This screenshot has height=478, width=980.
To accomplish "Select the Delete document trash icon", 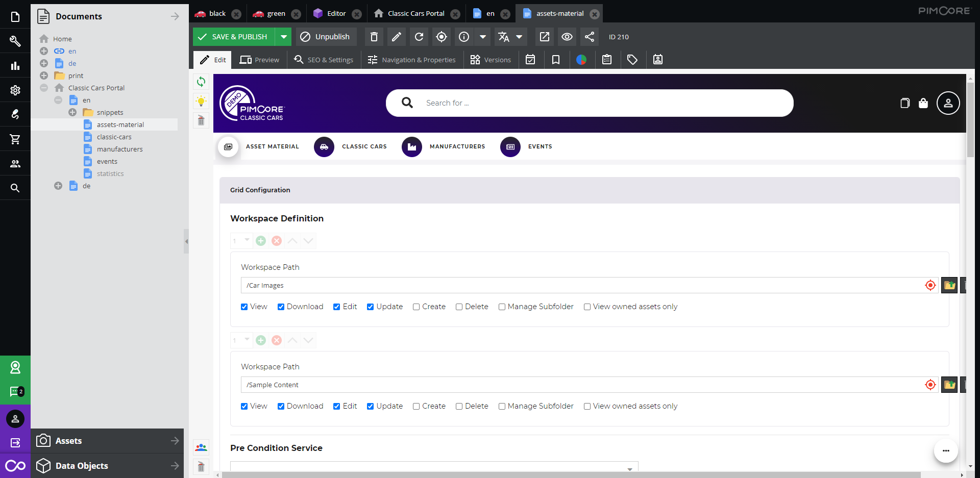I will point(374,37).
